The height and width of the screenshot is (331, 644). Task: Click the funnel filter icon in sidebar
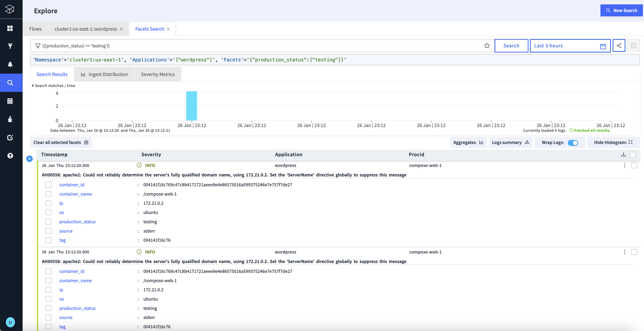point(10,46)
